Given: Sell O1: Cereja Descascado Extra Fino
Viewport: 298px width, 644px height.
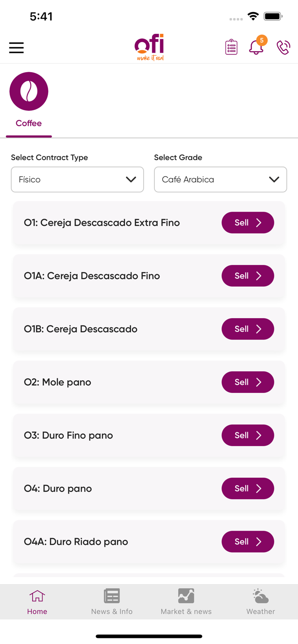Looking at the screenshot, I should point(248,222).
